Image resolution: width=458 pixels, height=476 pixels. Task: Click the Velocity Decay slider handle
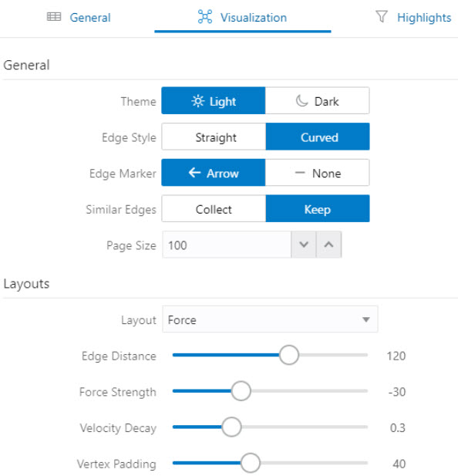pos(231,427)
